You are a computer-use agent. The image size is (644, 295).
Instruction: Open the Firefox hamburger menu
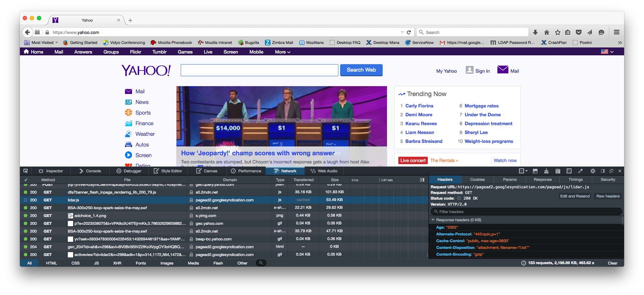pos(617,32)
